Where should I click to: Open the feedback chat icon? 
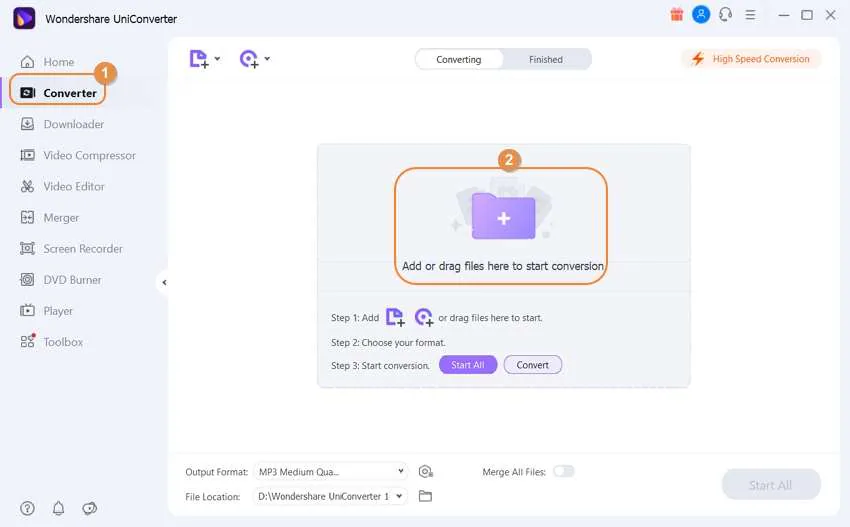[x=89, y=509]
